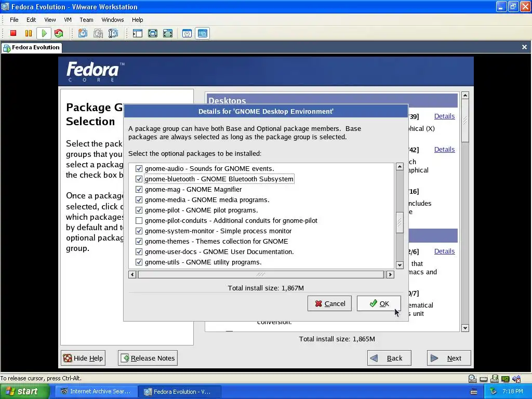Toggle the sidebar panel view icon

point(137,33)
